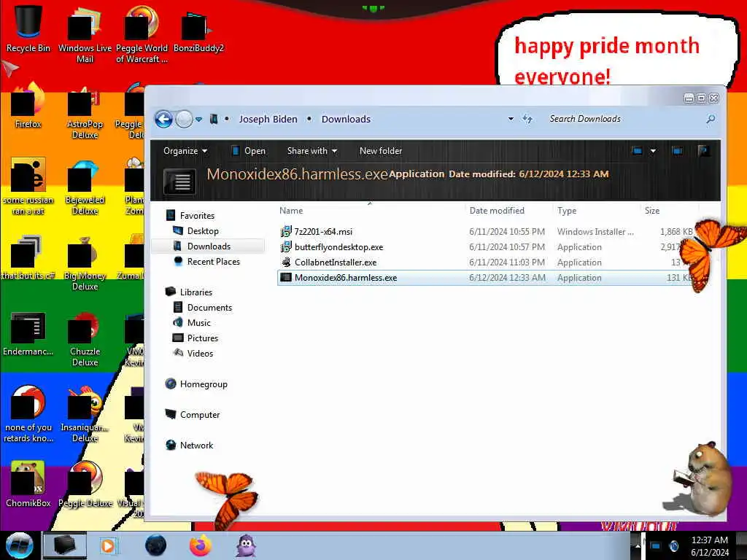The height and width of the screenshot is (560, 747).
Task: Click the Monoxidex86.harmless.exe file icon
Action: coord(285,277)
